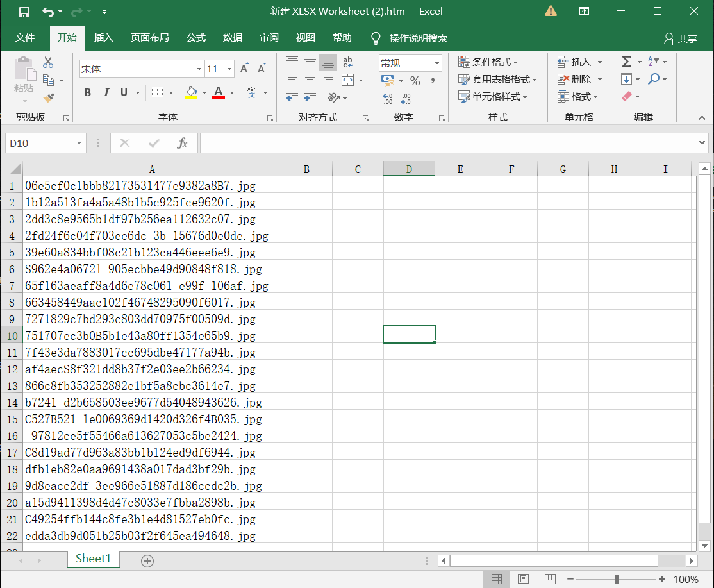Click the Insert Function fx icon
Viewport: 714px width, 588px height.
pyautogui.click(x=182, y=143)
